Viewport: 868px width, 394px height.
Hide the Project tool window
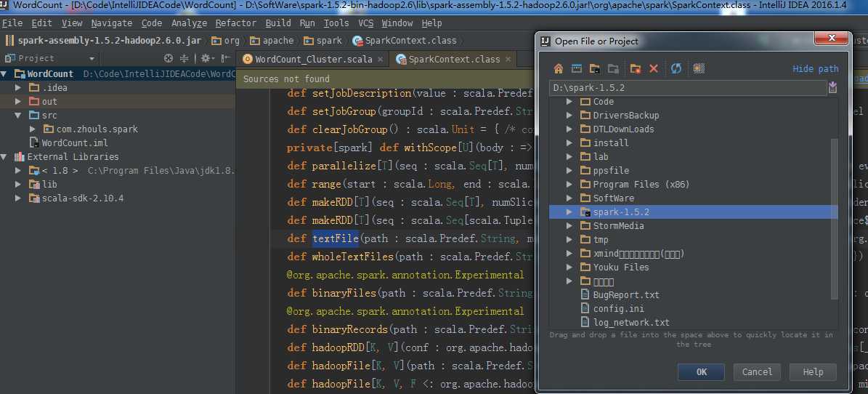click(x=225, y=58)
